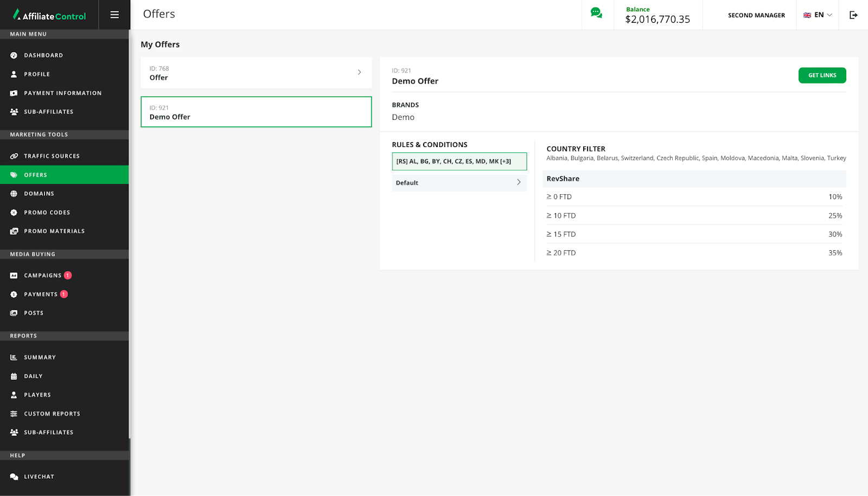868x496 pixels.
Task: Click the Get Links button
Action: pos(822,75)
